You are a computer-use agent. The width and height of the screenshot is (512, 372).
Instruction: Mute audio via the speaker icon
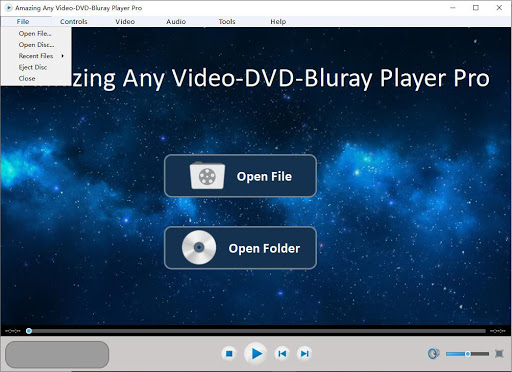[x=433, y=354]
